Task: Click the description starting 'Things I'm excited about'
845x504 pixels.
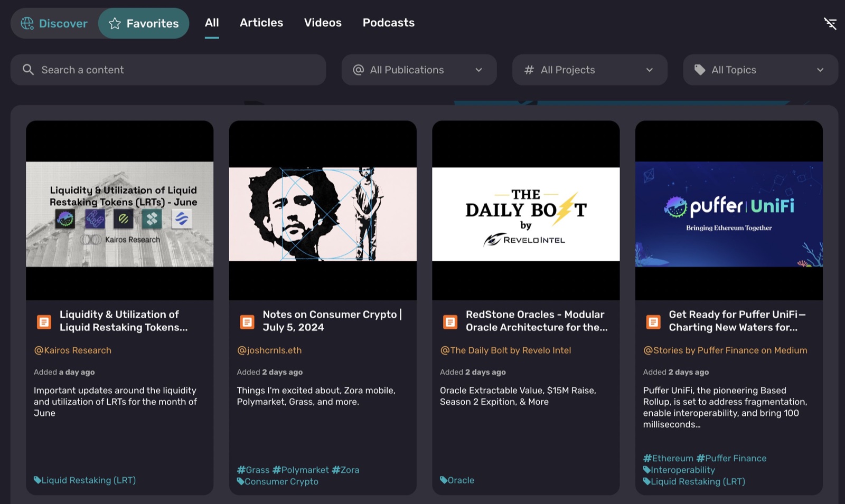Action: [316, 396]
